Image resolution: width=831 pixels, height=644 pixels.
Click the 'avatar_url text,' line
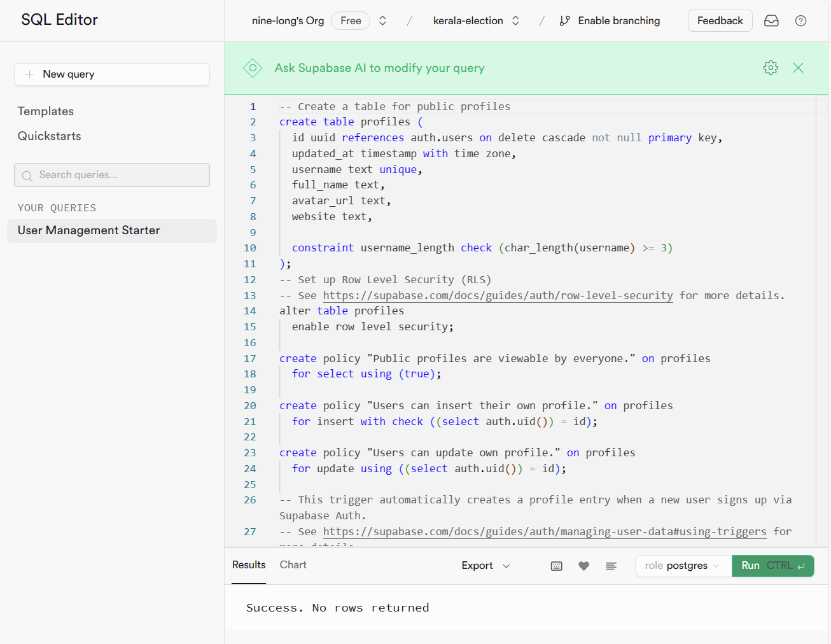click(x=342, y=200)
